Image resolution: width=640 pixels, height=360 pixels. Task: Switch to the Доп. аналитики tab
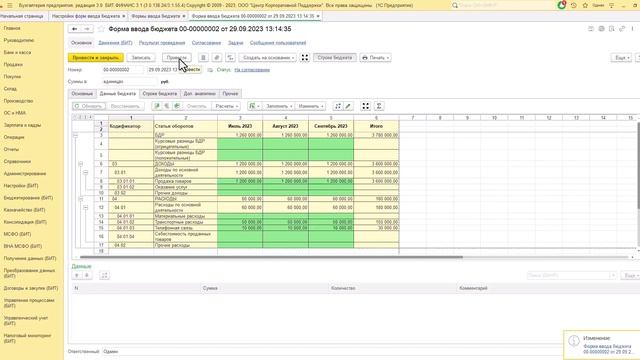200,93
